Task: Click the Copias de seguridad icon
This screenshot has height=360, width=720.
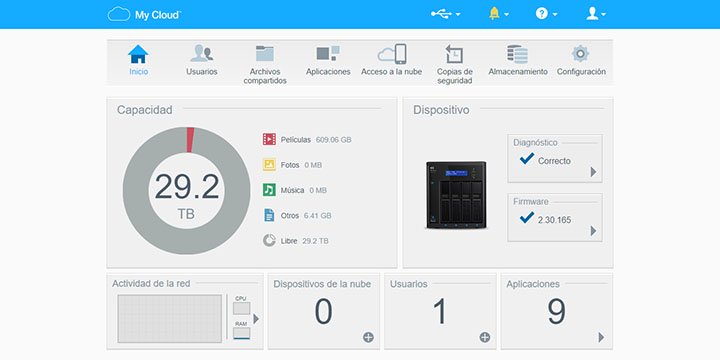Action: [x=455, y=54]
